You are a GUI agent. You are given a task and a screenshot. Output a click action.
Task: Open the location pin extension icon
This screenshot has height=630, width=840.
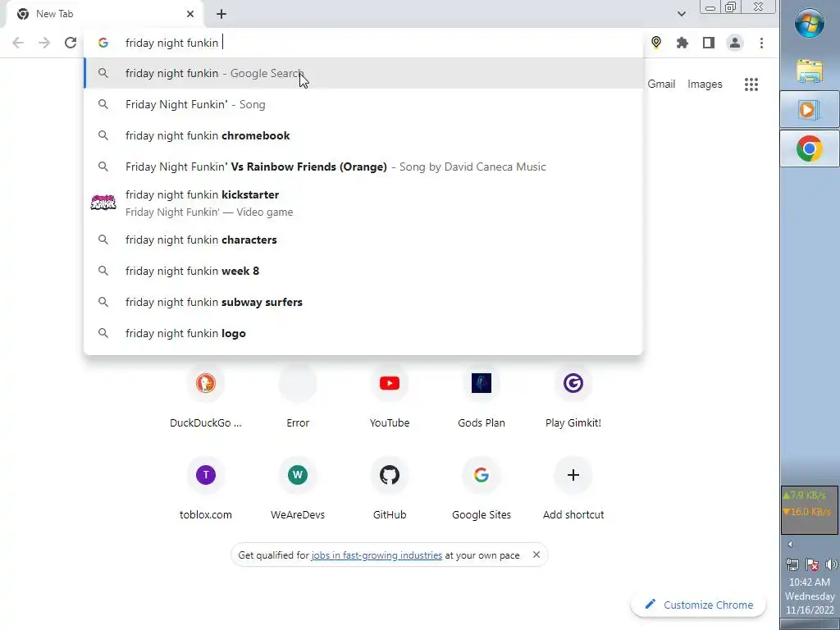coord(655,43)
